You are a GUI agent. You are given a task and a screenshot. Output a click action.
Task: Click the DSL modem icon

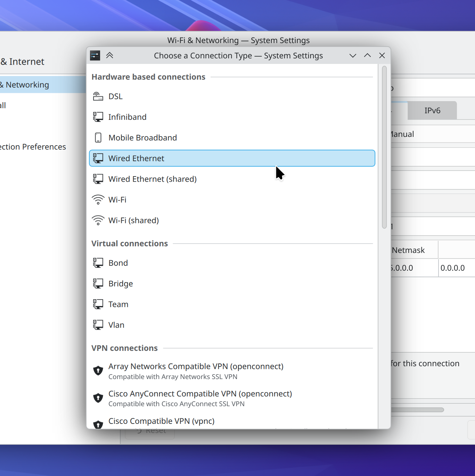click(98, 96)
